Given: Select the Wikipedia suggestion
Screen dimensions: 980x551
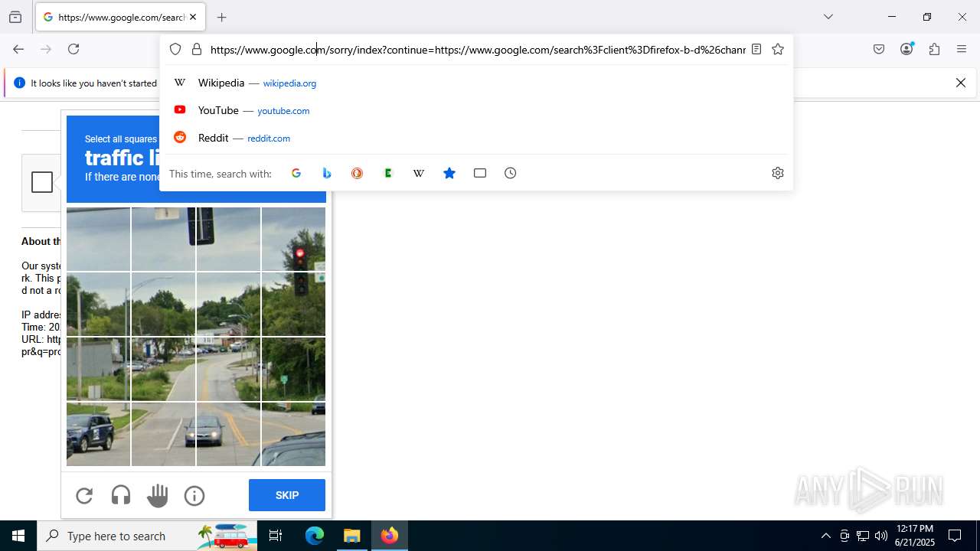Looking at the screenshot, I should pos(476,83).
